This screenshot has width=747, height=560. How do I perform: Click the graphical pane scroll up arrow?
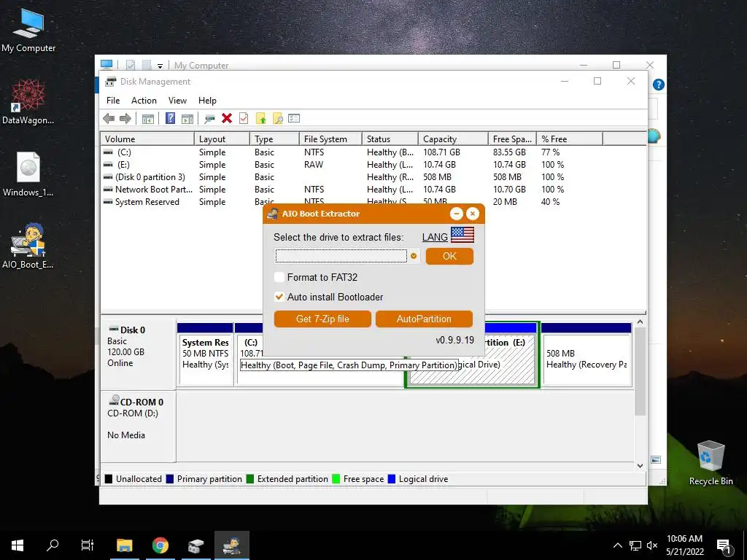click(x=640, y=322)
